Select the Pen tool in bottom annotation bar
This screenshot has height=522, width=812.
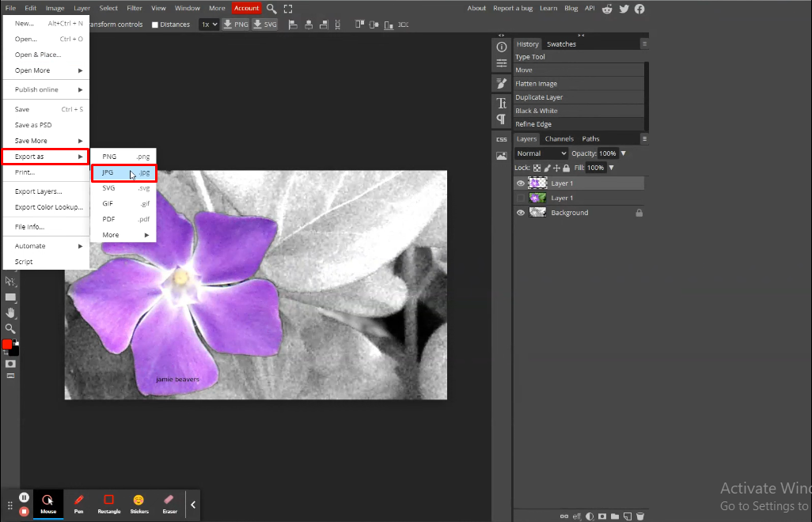tap(78, 504)
